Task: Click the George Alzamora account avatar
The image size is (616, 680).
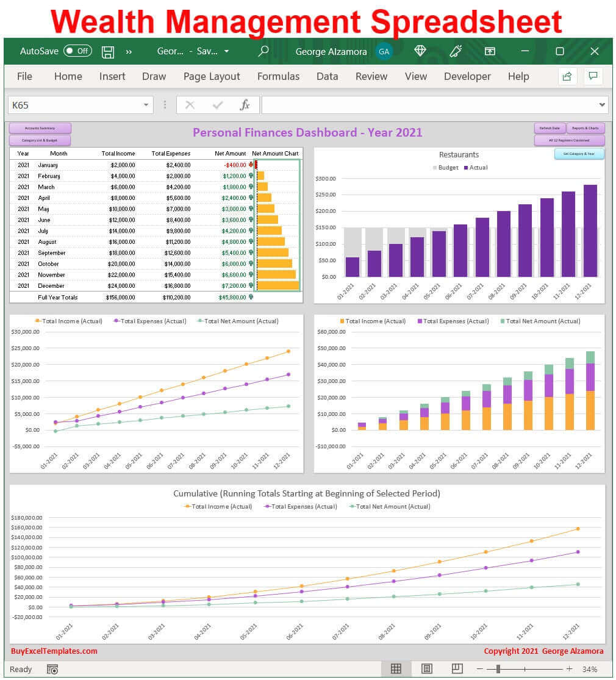Action: [384, 52]
